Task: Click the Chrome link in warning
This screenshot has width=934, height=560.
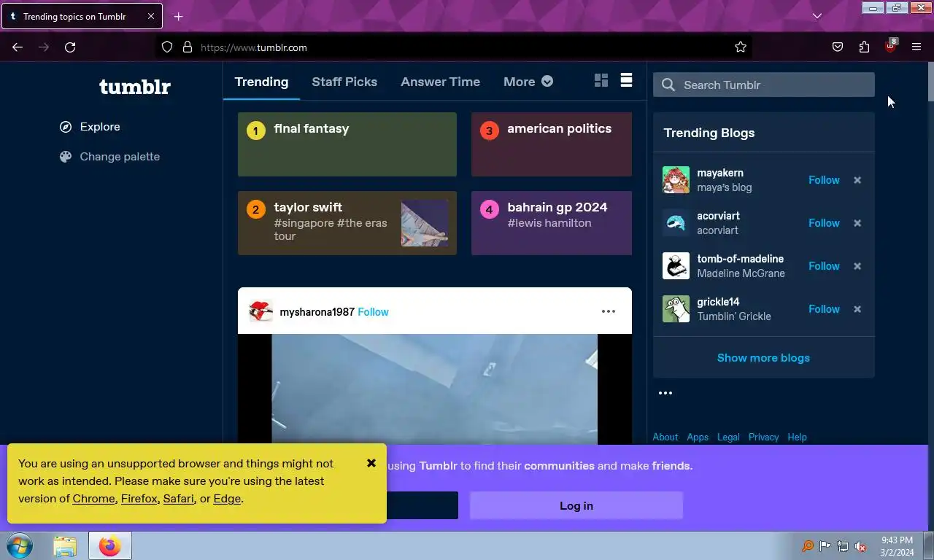Action: (93, 499)
